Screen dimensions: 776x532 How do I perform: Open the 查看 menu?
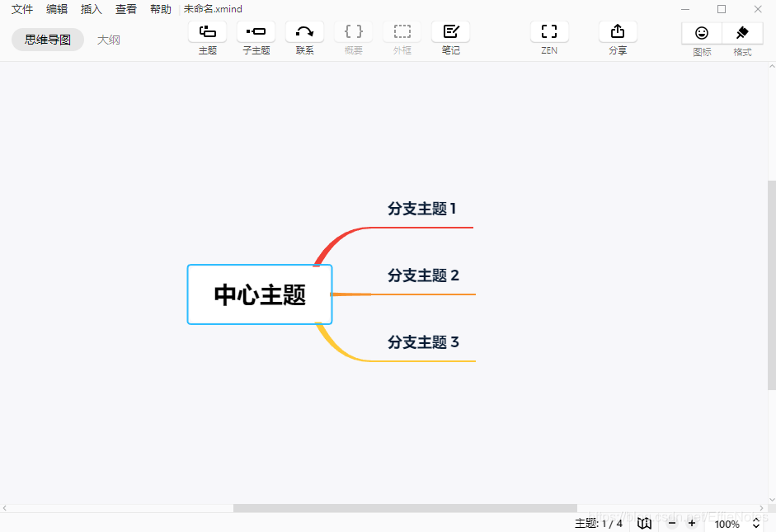pyautogui.click(x=126, y=9)
